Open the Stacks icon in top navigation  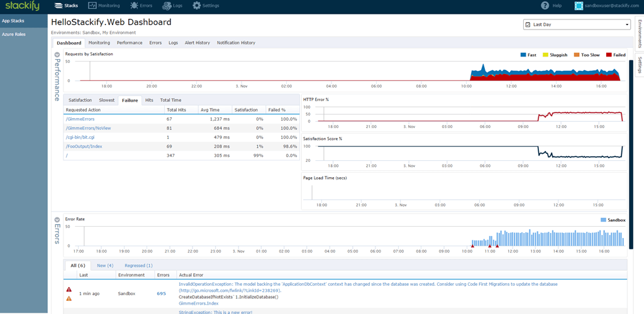pyautogui.click(x=59, y=6)
